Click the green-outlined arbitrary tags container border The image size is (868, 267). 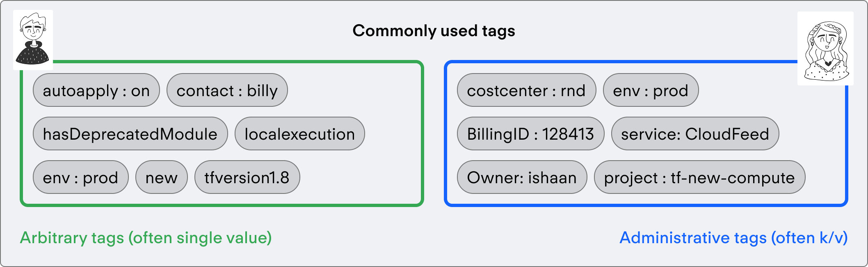click(222, 204)
